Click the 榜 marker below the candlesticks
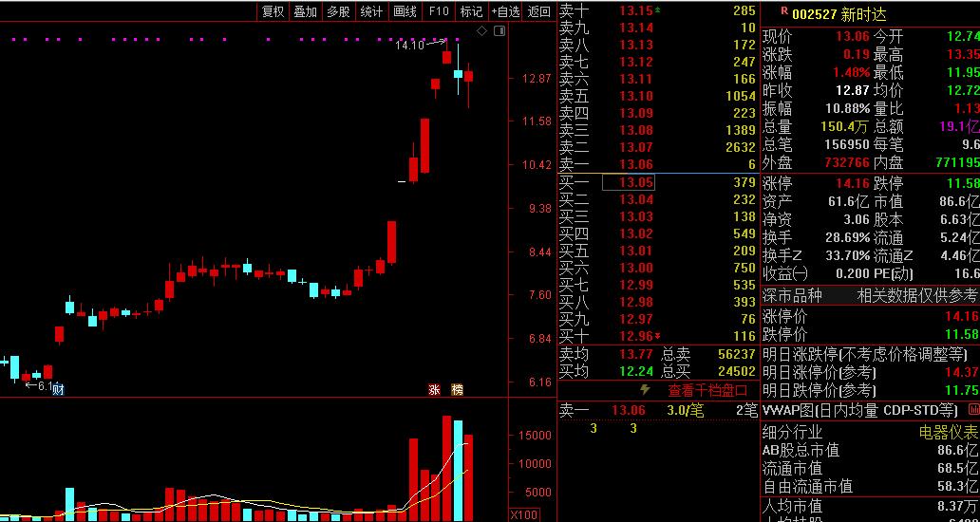 tap(458, 390)
